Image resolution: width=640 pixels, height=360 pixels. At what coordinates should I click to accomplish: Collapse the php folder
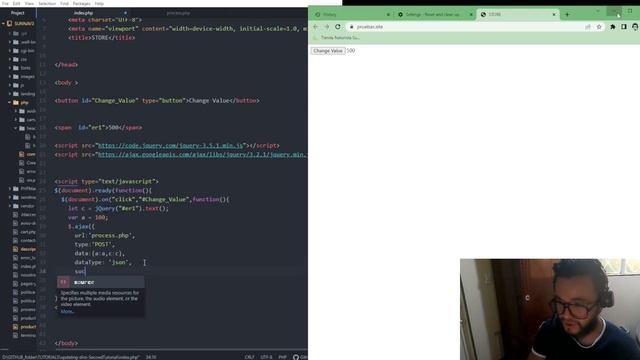click(x=10, y=102)
